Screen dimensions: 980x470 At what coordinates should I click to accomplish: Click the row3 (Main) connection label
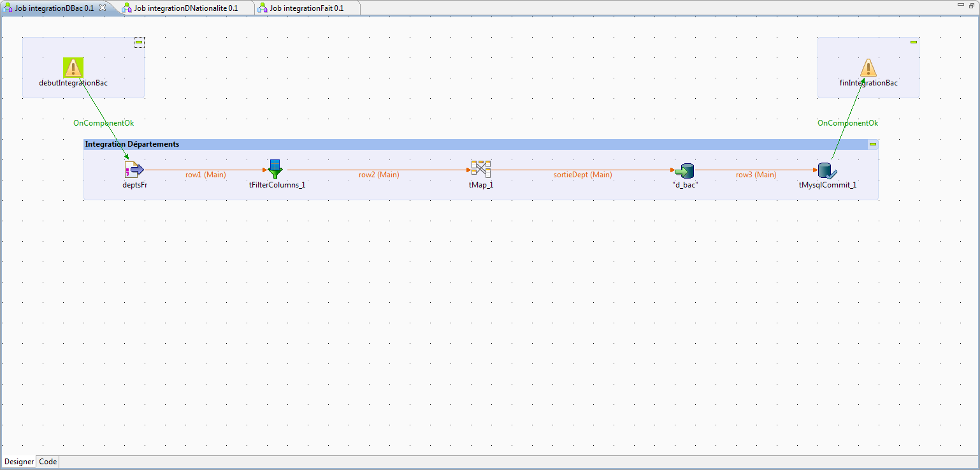click(756, 175)
